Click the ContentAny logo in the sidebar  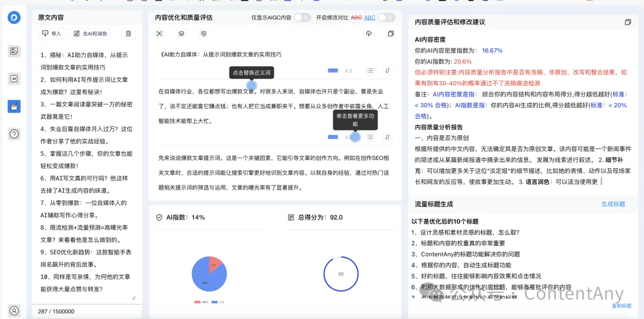coord(14,18)
